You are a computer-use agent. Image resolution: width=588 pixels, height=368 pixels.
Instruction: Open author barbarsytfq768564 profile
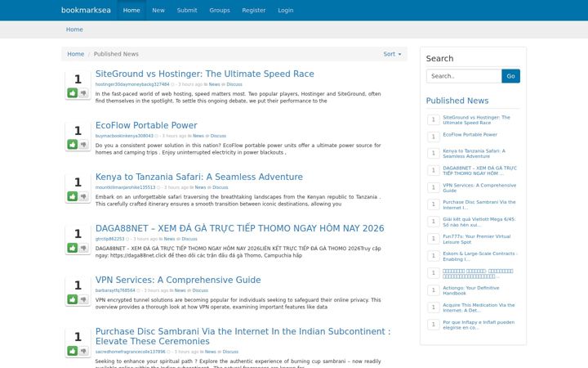click(x=115, y=290)
